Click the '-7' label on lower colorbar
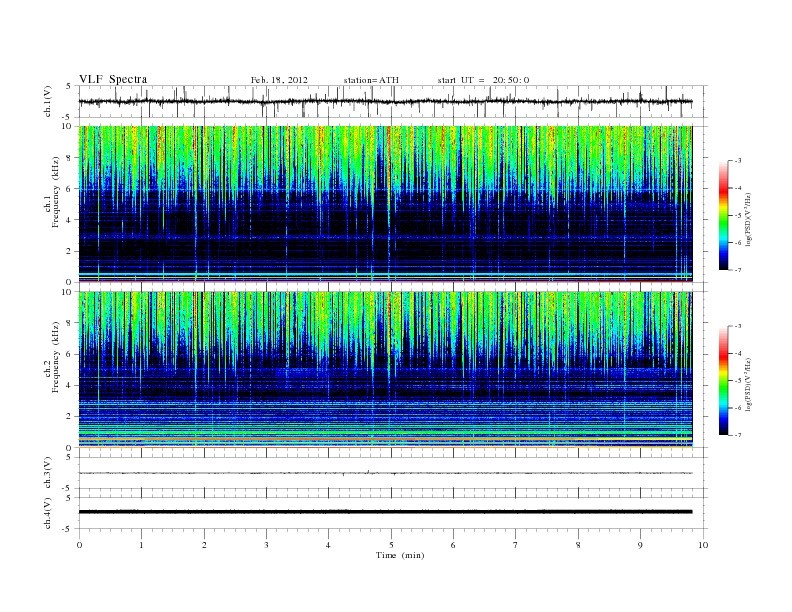 [737, 435]
